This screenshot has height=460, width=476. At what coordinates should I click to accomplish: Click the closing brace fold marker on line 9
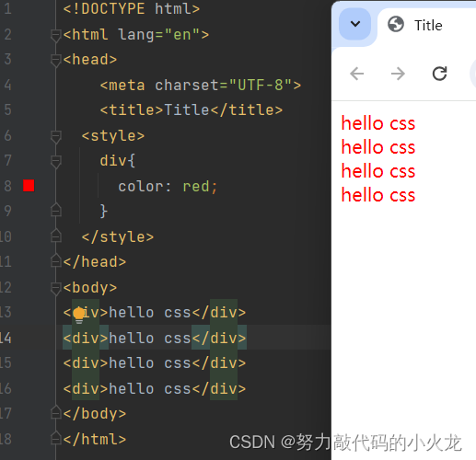point(56,210)
